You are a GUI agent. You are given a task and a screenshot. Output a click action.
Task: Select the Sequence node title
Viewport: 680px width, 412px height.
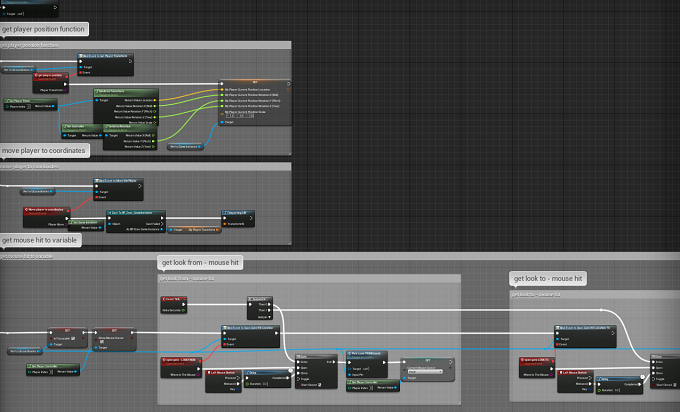[260, 299]
